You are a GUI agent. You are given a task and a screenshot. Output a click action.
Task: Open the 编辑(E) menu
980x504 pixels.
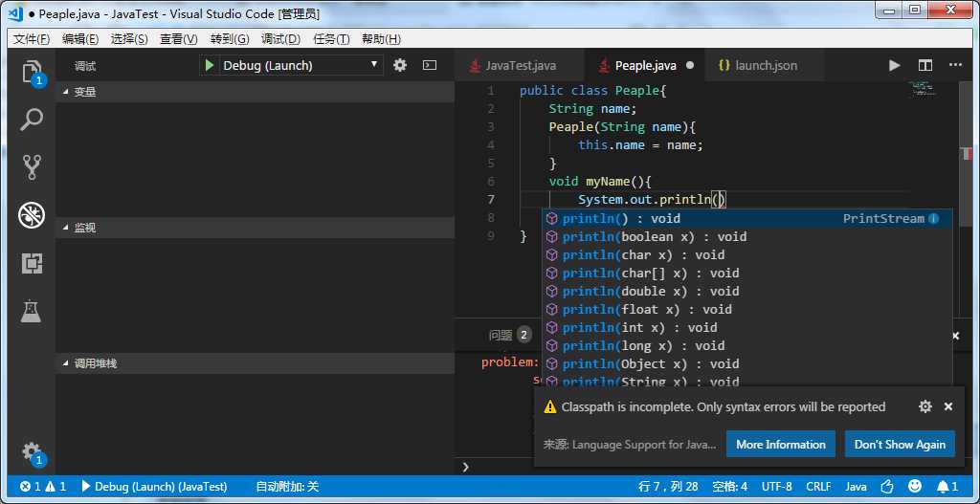tap(80, 39)
